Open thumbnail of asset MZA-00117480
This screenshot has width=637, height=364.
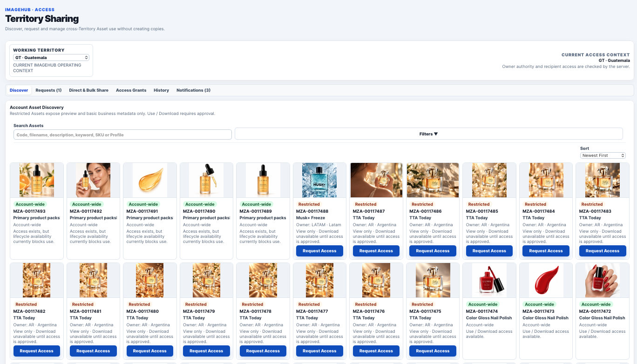click(150, 280)
